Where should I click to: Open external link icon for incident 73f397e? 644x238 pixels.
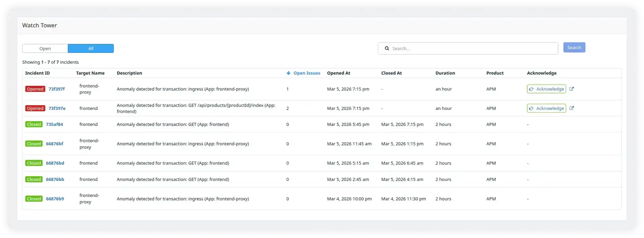(x=572, y=108)
